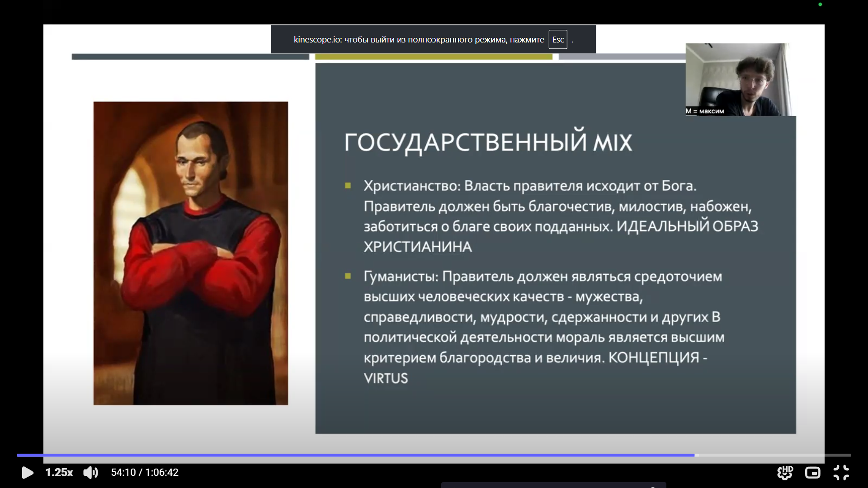The width and height of the screenshot is (868, 488).
Task: Click the green recording indicator dot
Action: 820,5
